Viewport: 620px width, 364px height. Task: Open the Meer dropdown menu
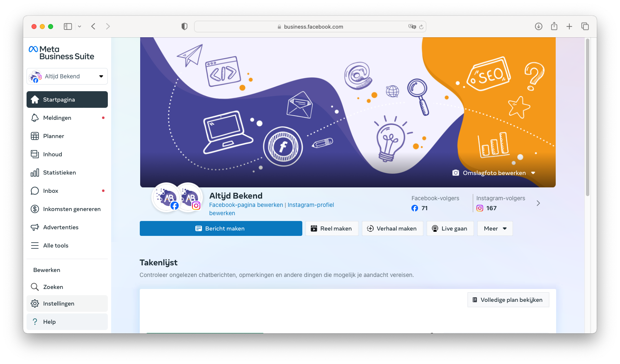click(x=495, y=228)
